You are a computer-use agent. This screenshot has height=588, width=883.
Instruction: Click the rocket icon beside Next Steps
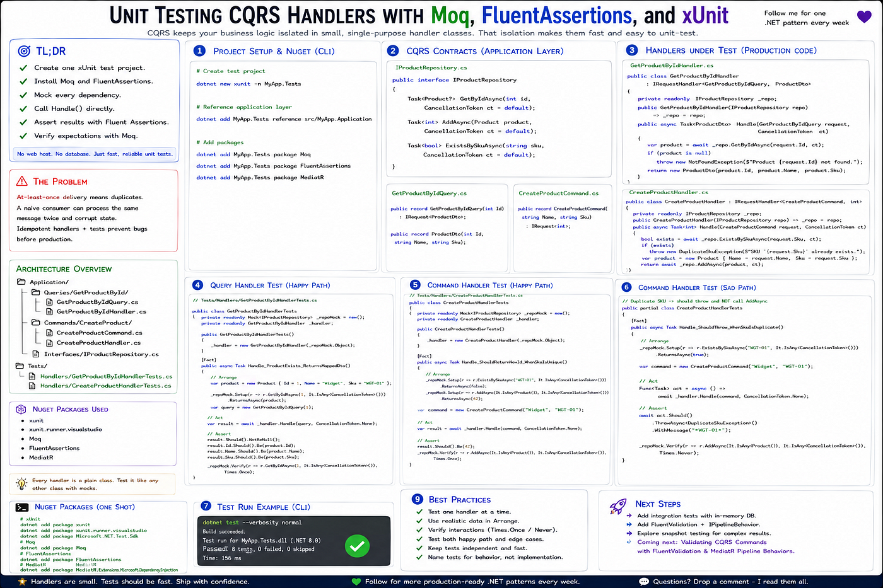(x=618, y=505)
